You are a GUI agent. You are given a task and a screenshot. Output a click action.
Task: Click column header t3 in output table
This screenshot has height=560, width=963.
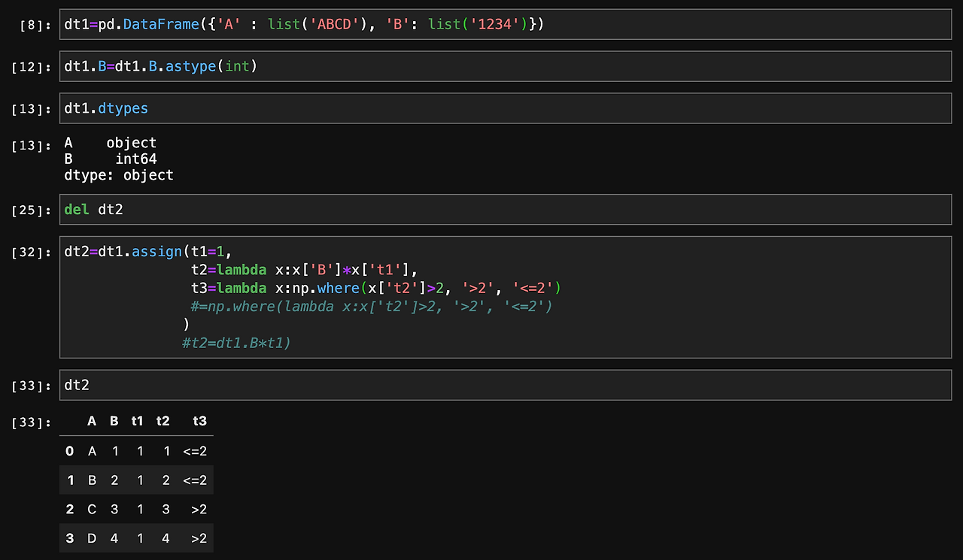point(199,421)
